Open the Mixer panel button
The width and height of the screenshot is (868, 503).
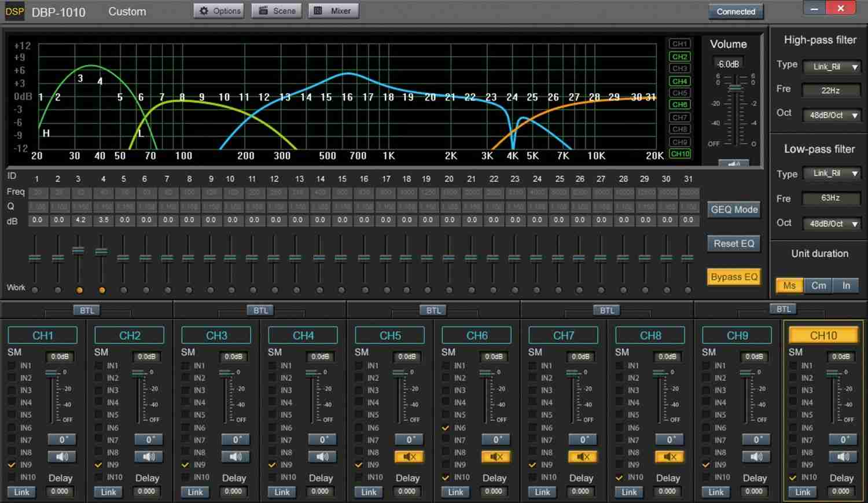333,10
